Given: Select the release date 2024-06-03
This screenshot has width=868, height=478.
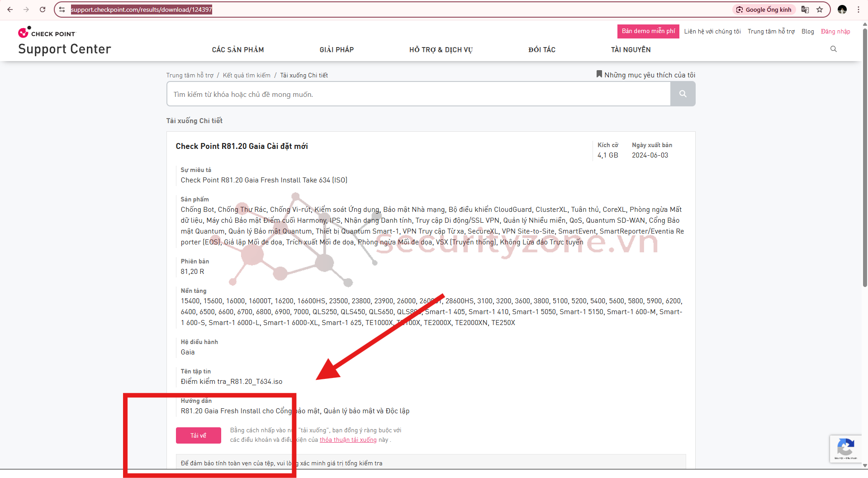Looking at the screenshot, I should point(650,155).
